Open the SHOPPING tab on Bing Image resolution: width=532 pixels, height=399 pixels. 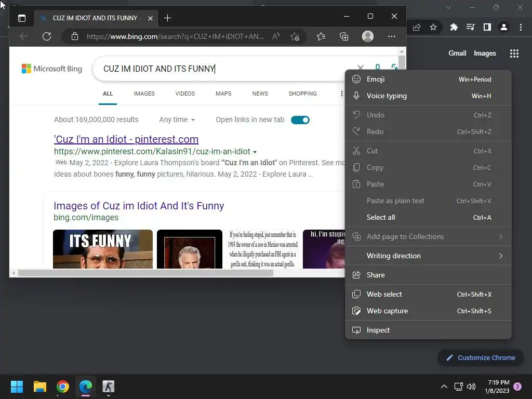303,94
